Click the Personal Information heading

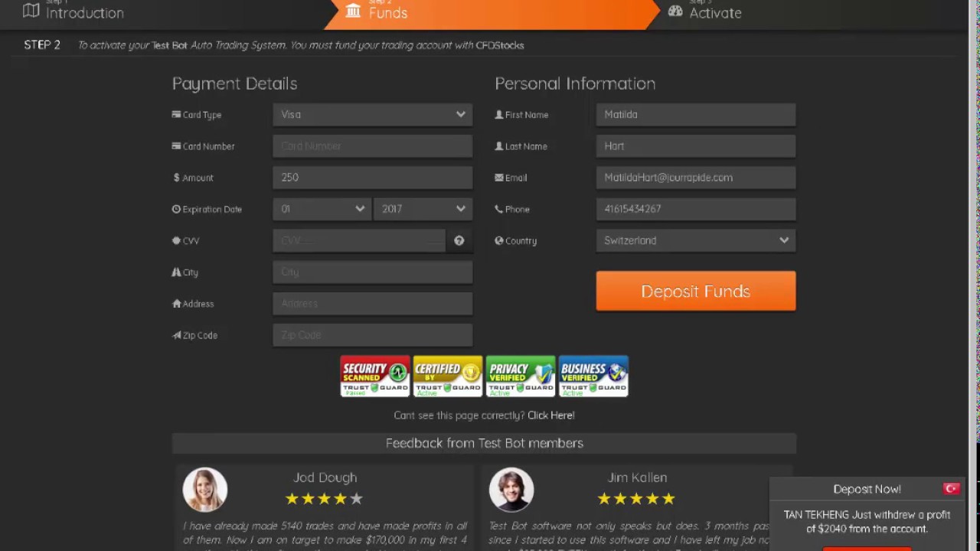pyautogui.click(x=575, y=83)
